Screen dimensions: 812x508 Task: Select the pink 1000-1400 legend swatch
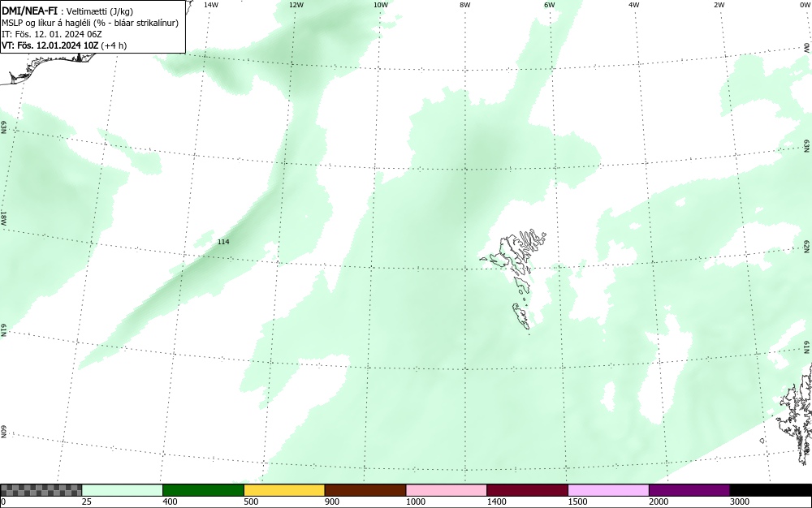pos(447,490)
